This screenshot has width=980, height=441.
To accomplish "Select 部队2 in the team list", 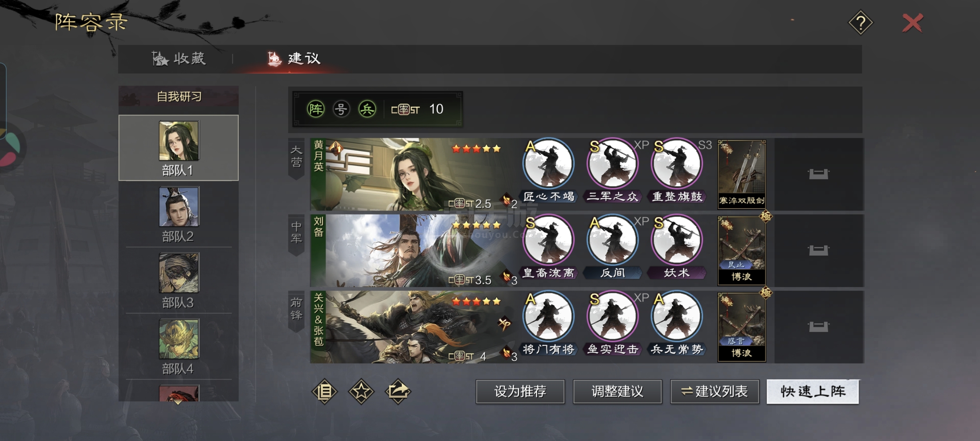I will 179,215.
